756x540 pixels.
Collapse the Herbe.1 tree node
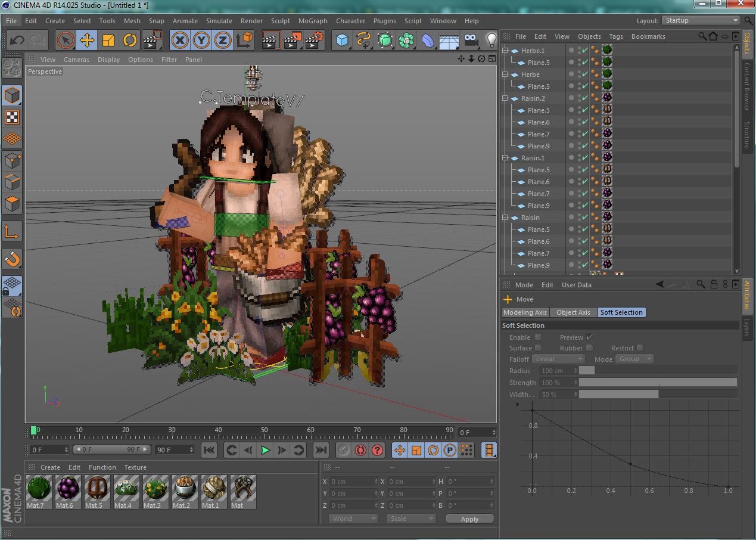click(x=505, y=51)
